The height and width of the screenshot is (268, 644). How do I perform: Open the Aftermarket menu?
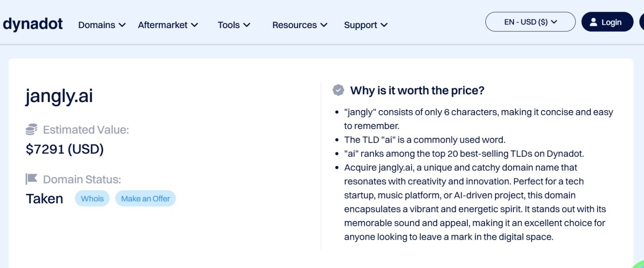click(168, 25)
